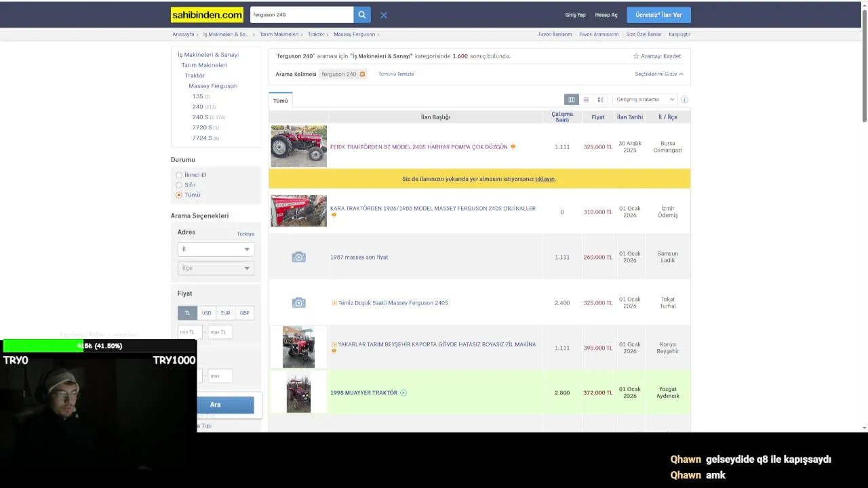Click the video icon next to 1998 MUAYYER TRAKTÖR

click(403, 392)
